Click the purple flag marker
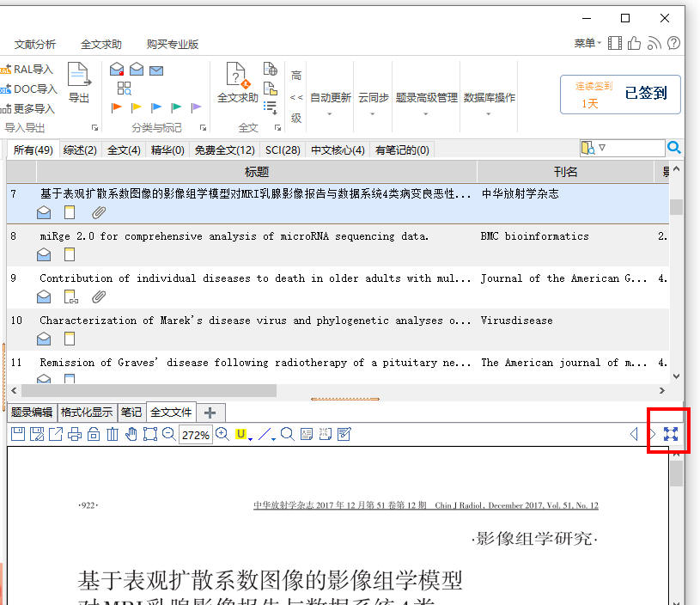 [197, 107]
